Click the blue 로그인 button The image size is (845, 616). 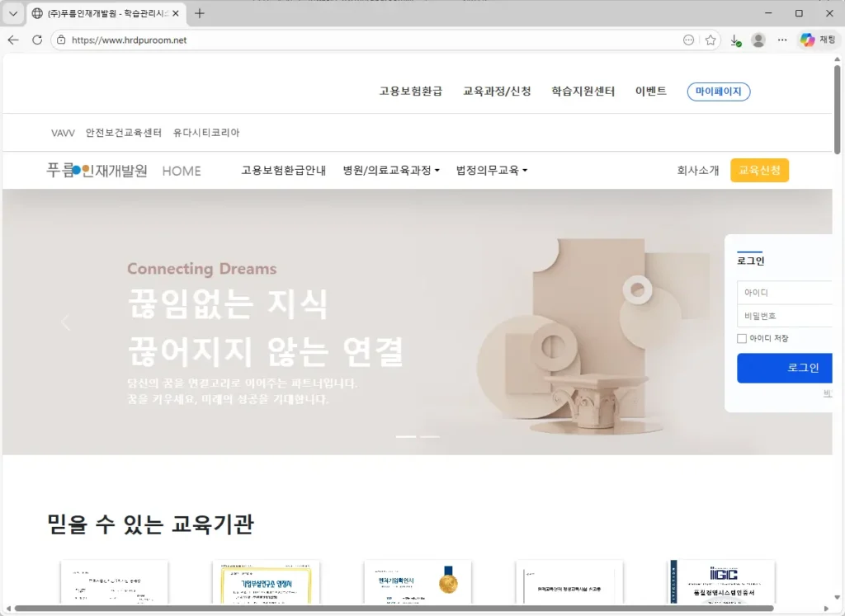tap(785, 368)
